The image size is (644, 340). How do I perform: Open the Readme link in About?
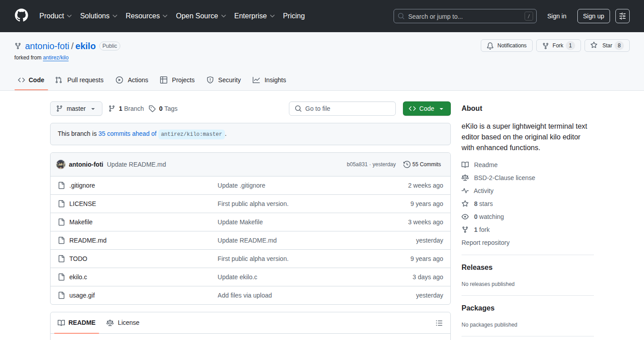click(480, 165)
